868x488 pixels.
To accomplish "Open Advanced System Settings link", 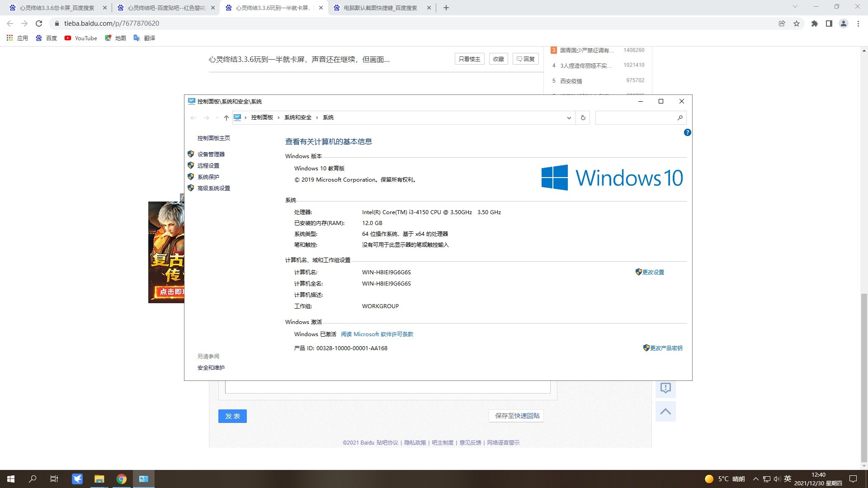I will click(213, 188).
